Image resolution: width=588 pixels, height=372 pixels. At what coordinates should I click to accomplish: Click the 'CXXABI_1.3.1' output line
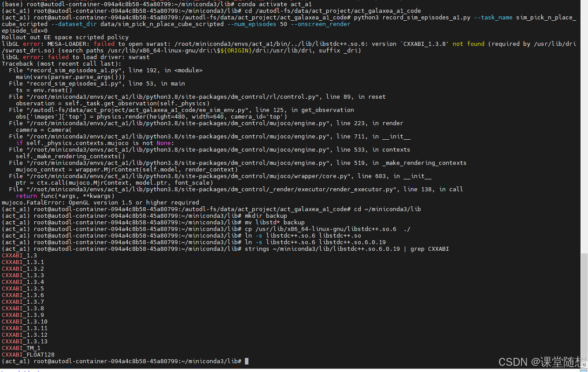point(23,262)
